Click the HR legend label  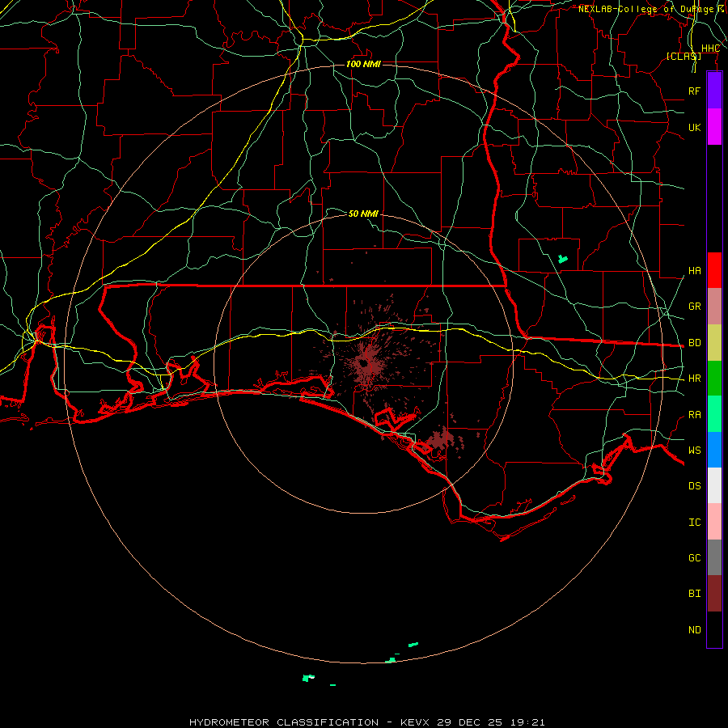[694, 379]
